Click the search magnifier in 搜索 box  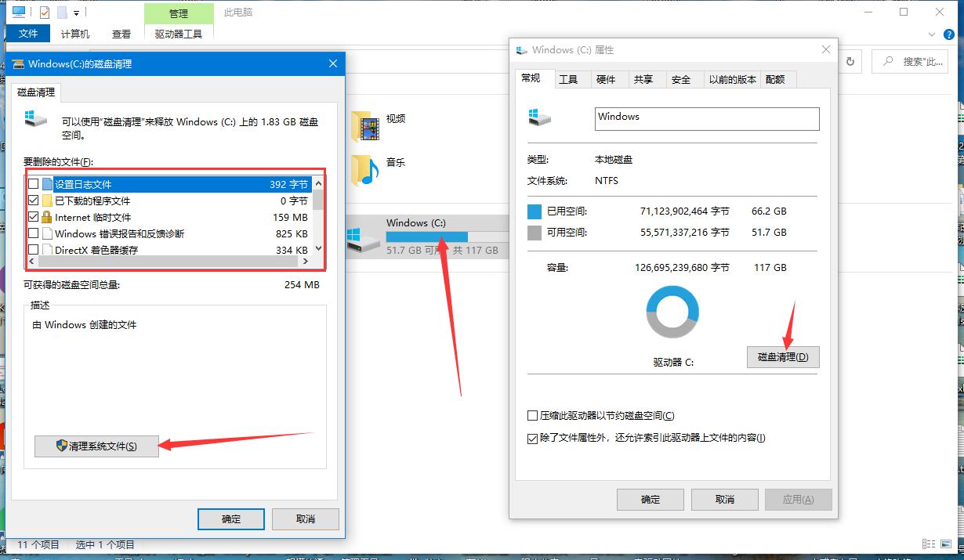point(888,61)
